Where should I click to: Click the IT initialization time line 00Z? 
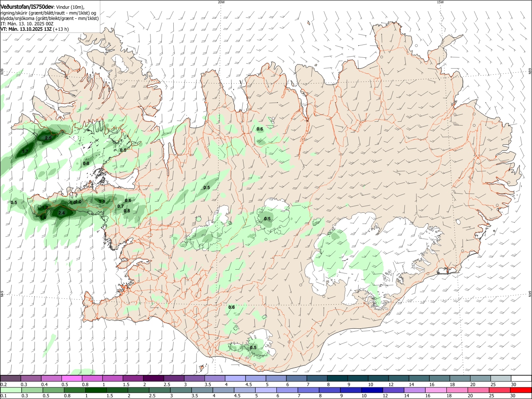[x=27, y=24]
